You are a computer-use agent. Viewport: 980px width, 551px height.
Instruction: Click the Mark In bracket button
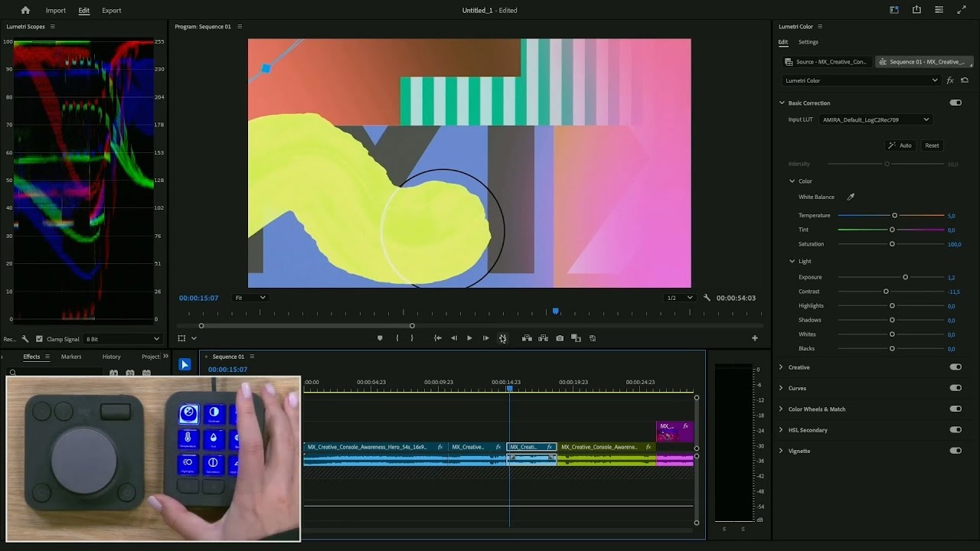397,338
